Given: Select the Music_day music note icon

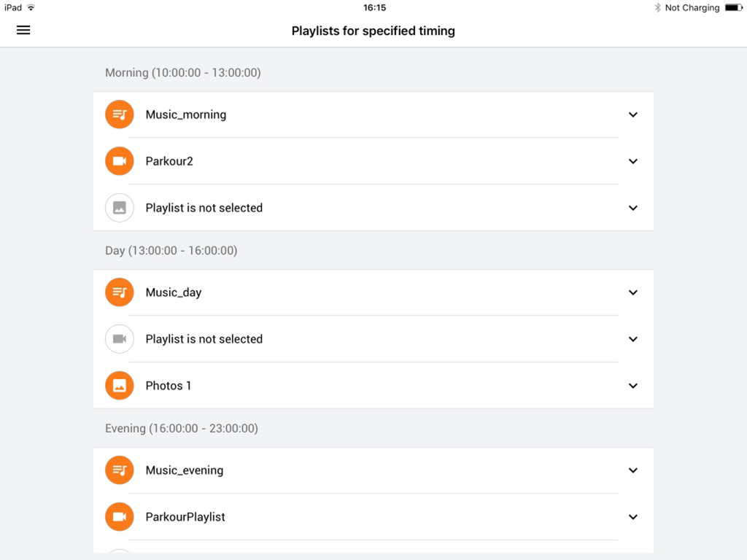Looking at the screenshot, I should pyautogui.click(x=119, y=292).
